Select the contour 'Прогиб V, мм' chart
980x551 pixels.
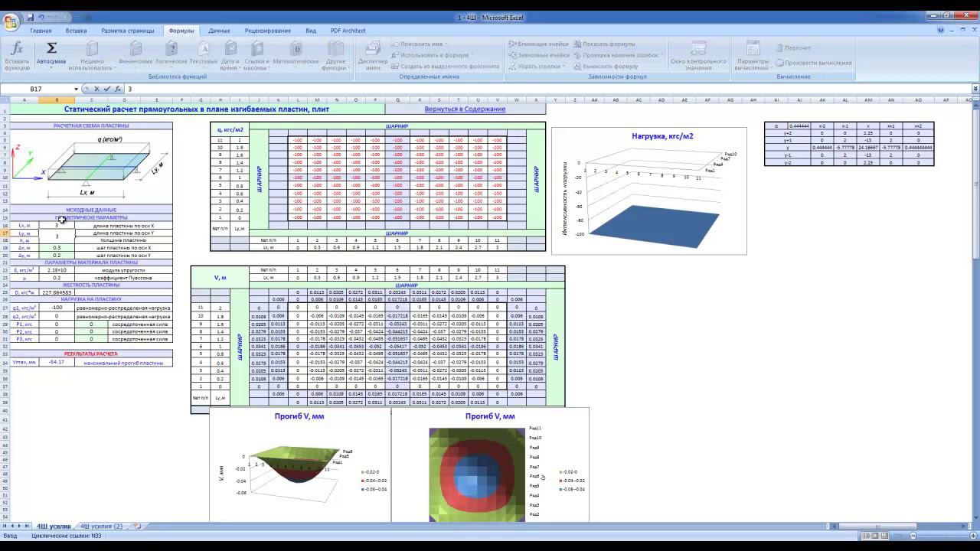click(490, 466)
